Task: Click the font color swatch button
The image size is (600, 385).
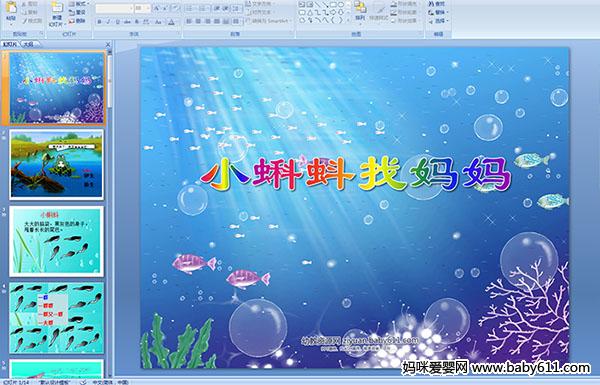Action: (171, 22)
